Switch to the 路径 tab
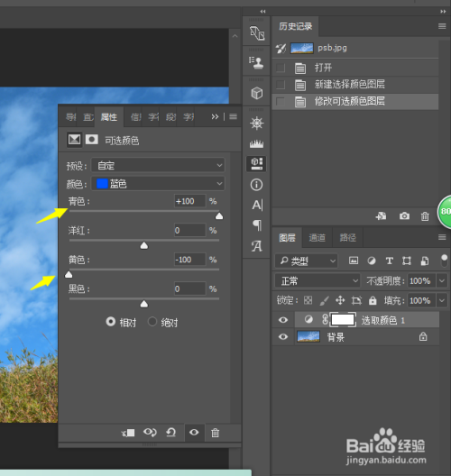The image size is (451, 476). coord(348,237)
